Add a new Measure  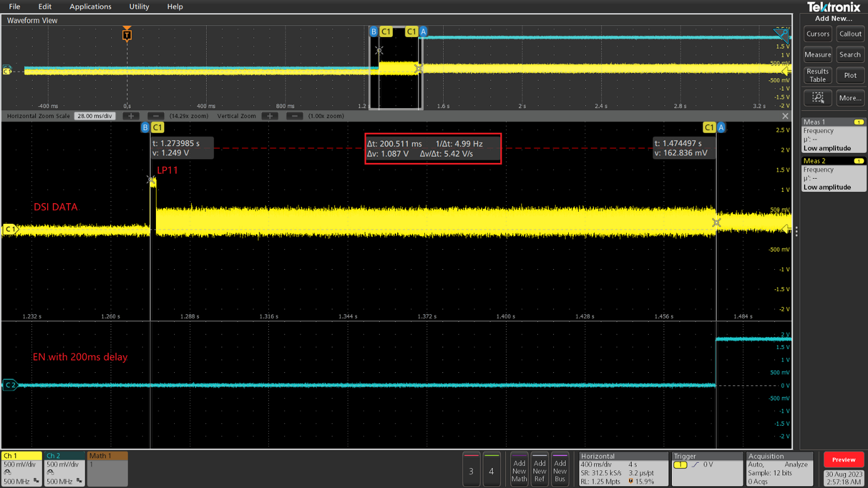818,55
